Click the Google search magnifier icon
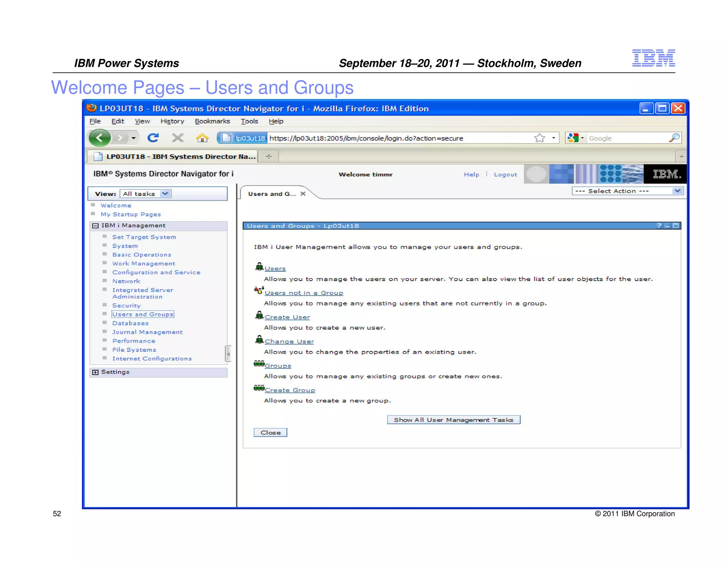This screenshot has width=728, height=562. coord(674,138)
